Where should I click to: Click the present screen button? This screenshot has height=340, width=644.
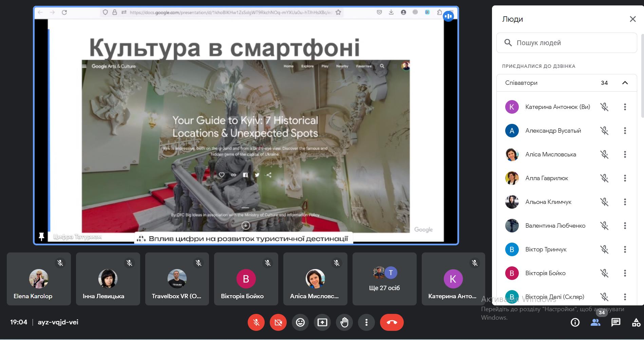[x=322, y=322]
